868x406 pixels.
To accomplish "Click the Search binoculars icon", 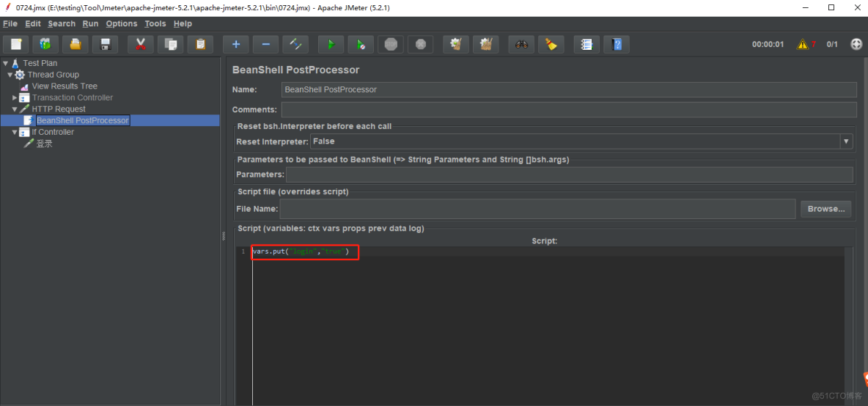I will point(521,44).
